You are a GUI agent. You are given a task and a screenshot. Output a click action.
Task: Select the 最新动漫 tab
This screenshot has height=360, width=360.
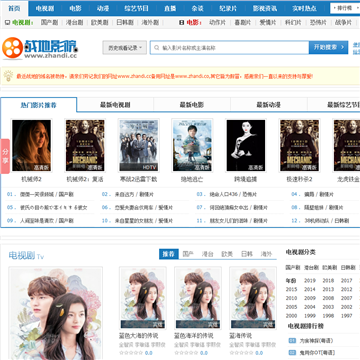tap(268, 105)
